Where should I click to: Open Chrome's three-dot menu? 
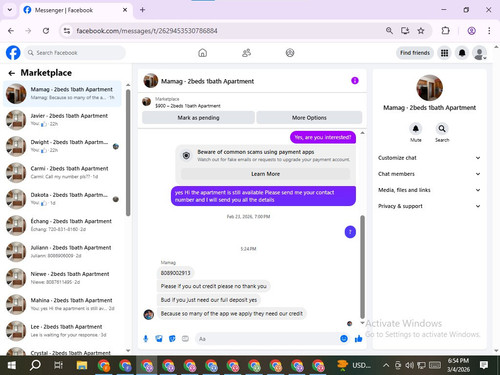coord(489,31)
